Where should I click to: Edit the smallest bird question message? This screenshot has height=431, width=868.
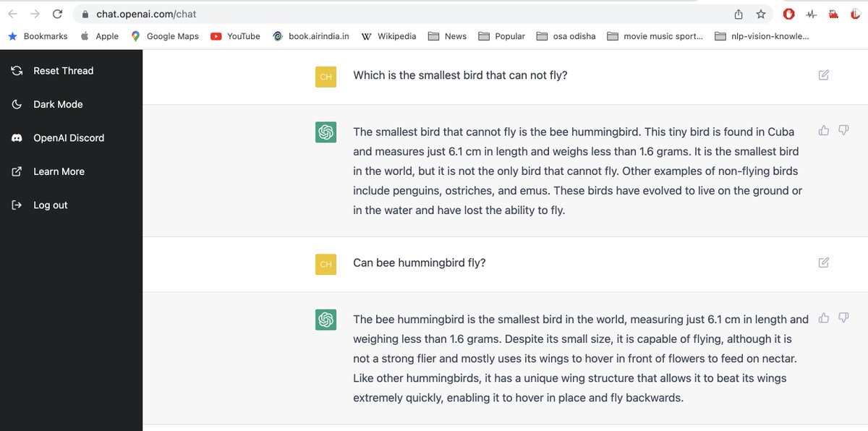pos(823,75)
